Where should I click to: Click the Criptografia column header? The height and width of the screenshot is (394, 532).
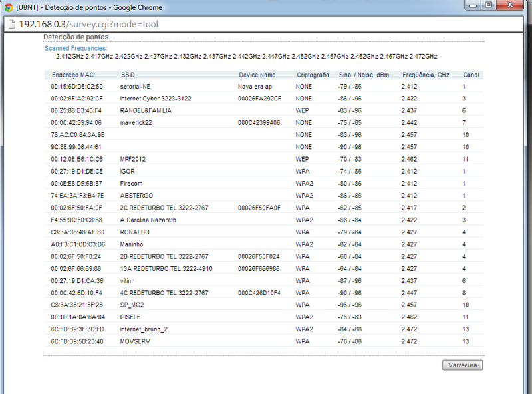coord(313,75)
